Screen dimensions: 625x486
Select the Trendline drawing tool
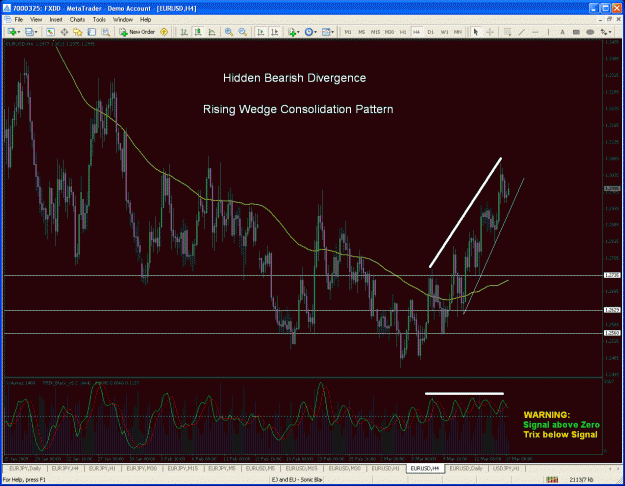[x=521, y=32]
